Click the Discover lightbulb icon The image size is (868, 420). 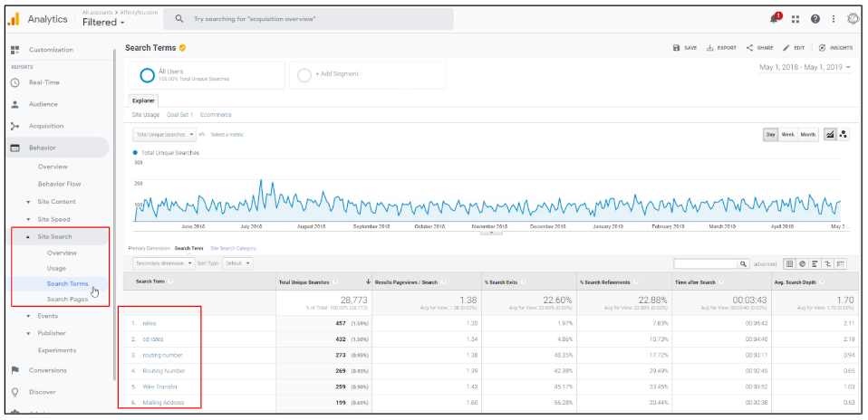14,392
